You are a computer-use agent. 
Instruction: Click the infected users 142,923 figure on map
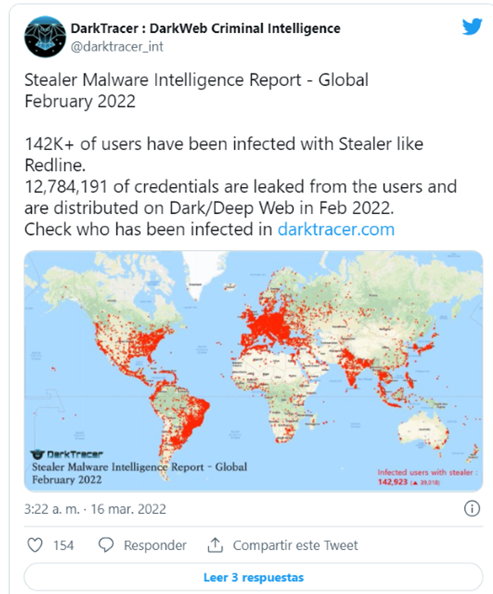pyautogui.click(x=393, y=482)
